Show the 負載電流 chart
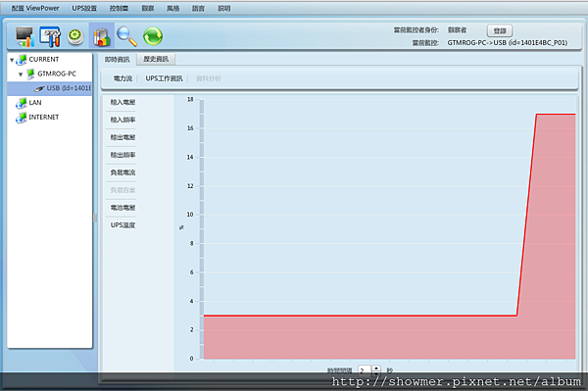This screenshot has height=391, width=588. tap(122, 172)
